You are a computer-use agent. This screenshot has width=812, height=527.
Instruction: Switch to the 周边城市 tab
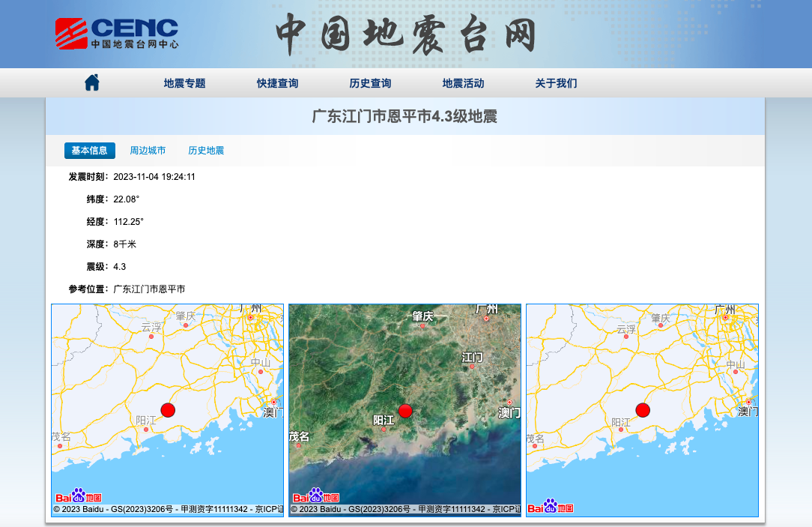[148, 150]
